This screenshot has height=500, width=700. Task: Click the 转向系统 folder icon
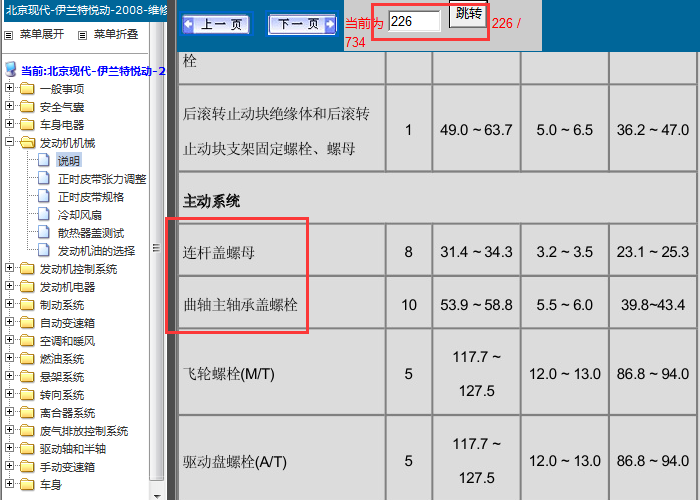27,395
